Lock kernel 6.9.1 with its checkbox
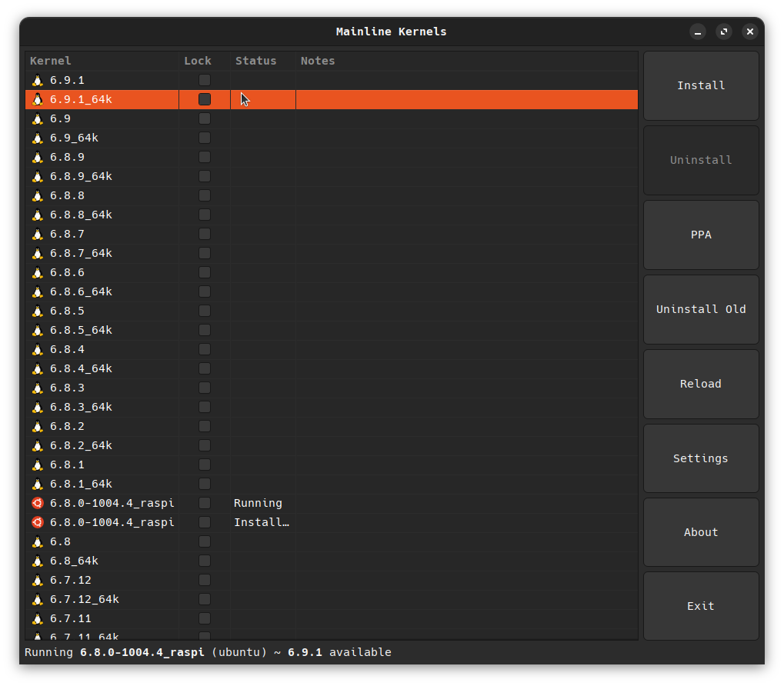The image size is (784, 686). (205, 80)
